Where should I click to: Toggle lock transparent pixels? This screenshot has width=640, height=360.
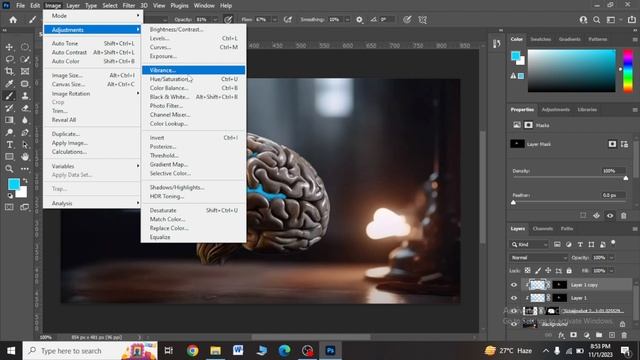click(x=527, y=271)
